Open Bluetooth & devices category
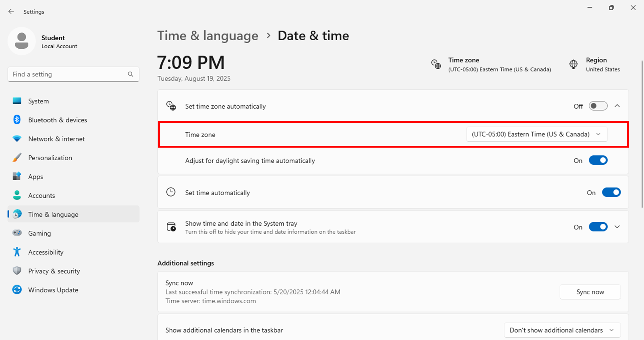Screen dimensions: 644x340 (x=73, y=120)
